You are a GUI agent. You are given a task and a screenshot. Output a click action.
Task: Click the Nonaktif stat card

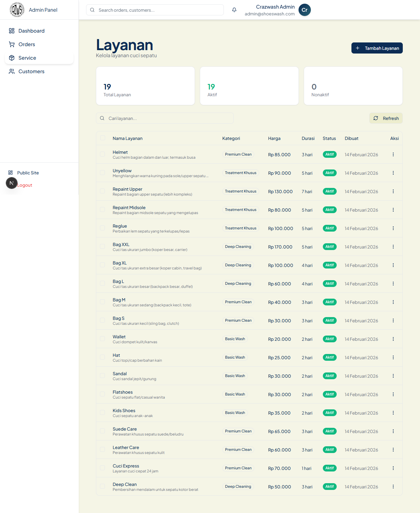[x=353, y=86]
